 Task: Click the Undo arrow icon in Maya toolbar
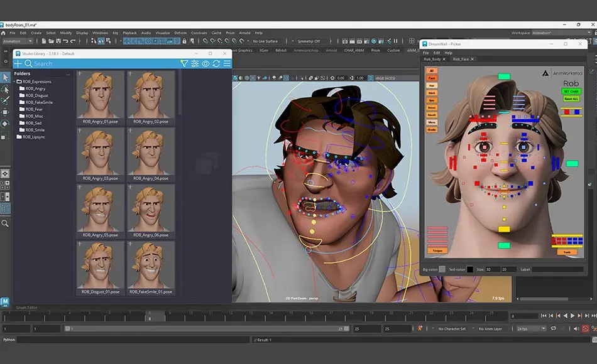(x=66, y=41)
